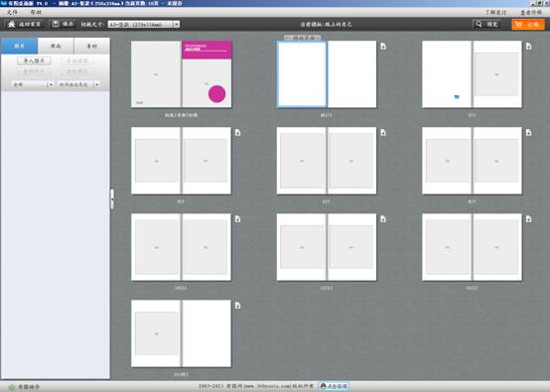
Task: Click the add-page icon beside the selected blank spread
Action: pos(383,46)
